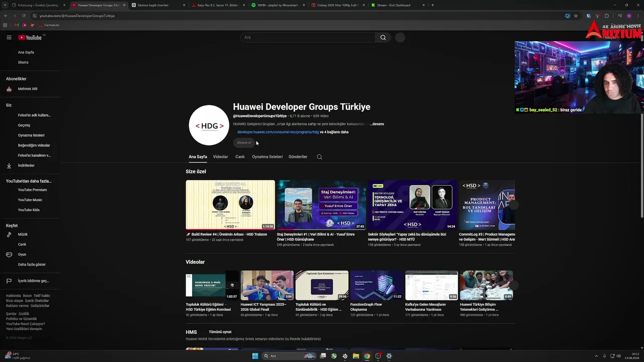Open the YouTube hamburger guide menu

coord(9,37)
